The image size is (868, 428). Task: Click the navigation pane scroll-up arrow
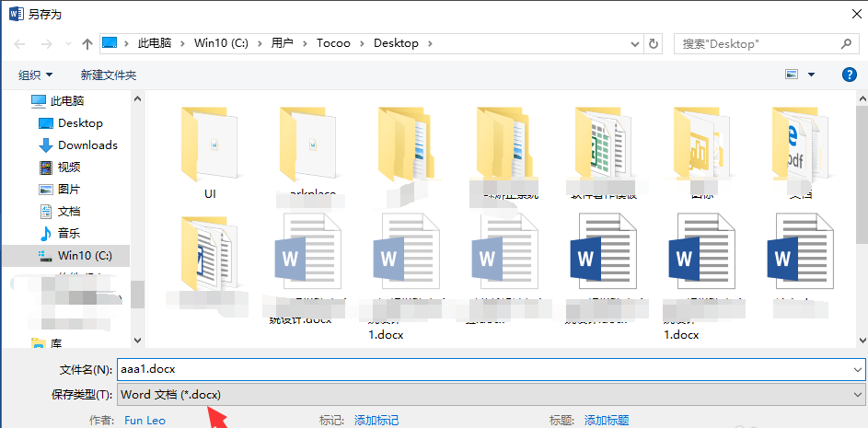point(137,98)
